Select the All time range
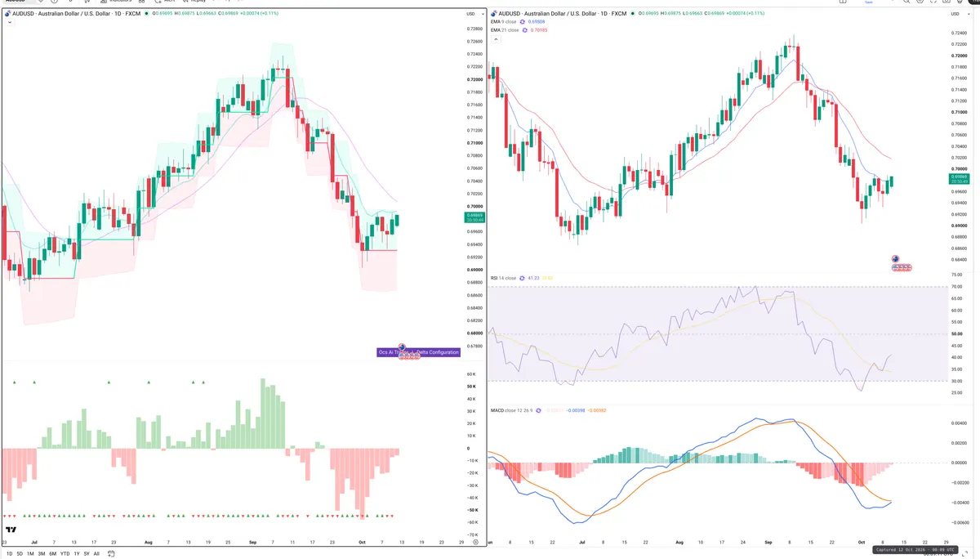 (96, 553)
